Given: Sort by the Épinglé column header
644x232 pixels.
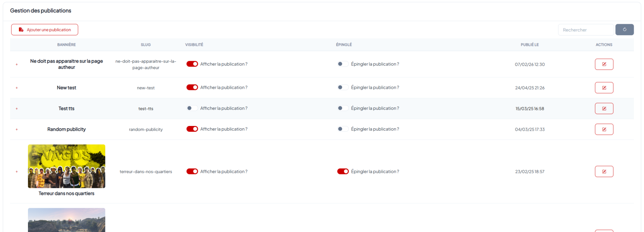Looking at the screenshot, I should pyautogui.click(x=344, y=45).
